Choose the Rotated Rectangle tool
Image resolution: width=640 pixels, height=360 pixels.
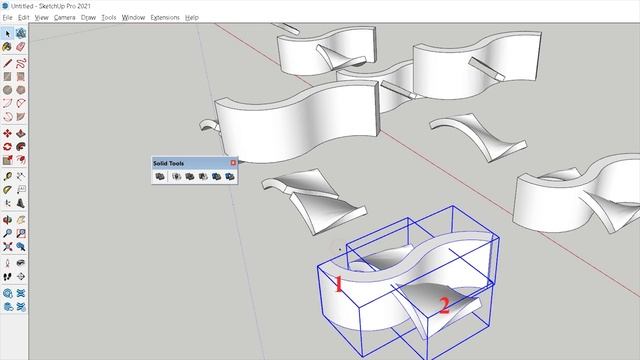21,77
